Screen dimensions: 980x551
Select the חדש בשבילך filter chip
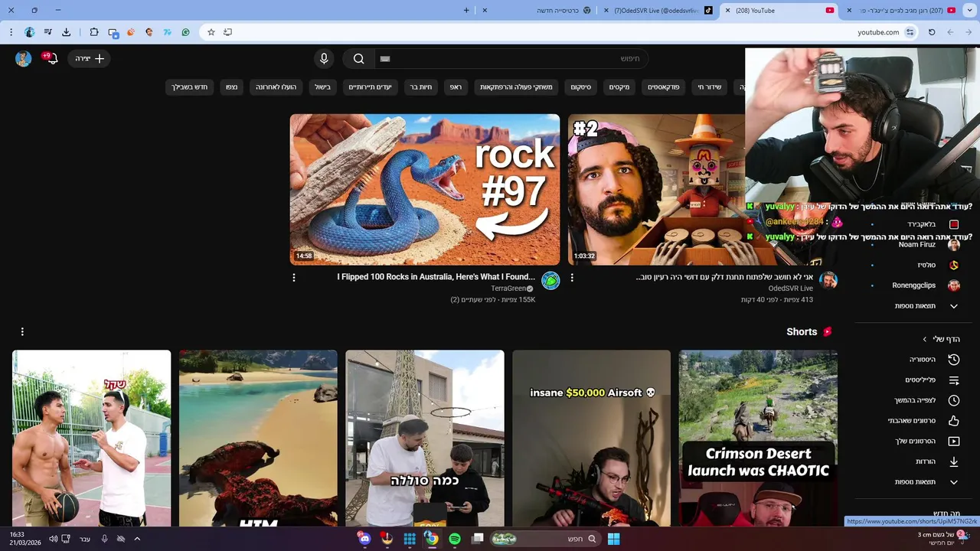click(190, 87)
